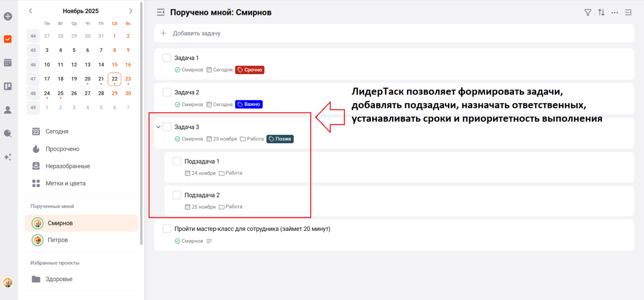This screenshot has width=644, height=300.
Task: Select November 25 in the calendar
Action: pos(61,94)
